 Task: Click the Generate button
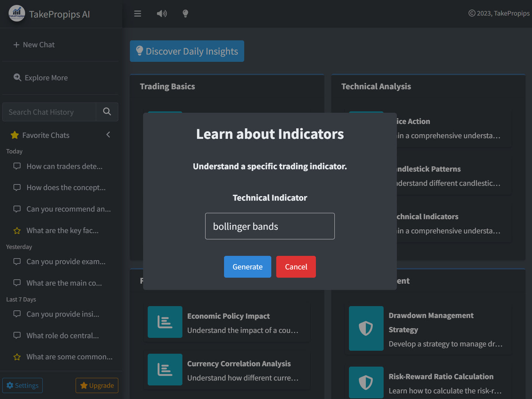click(247, 267)
